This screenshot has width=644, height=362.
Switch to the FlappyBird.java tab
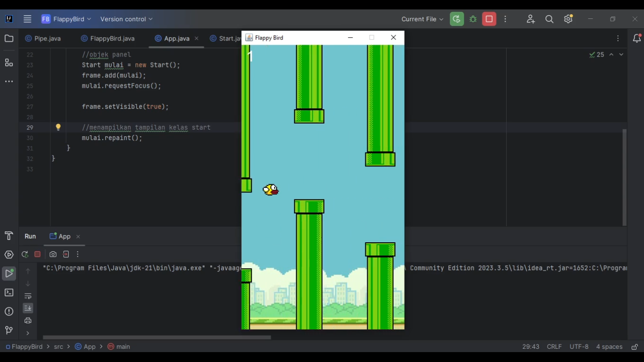[x=108, y=39]
